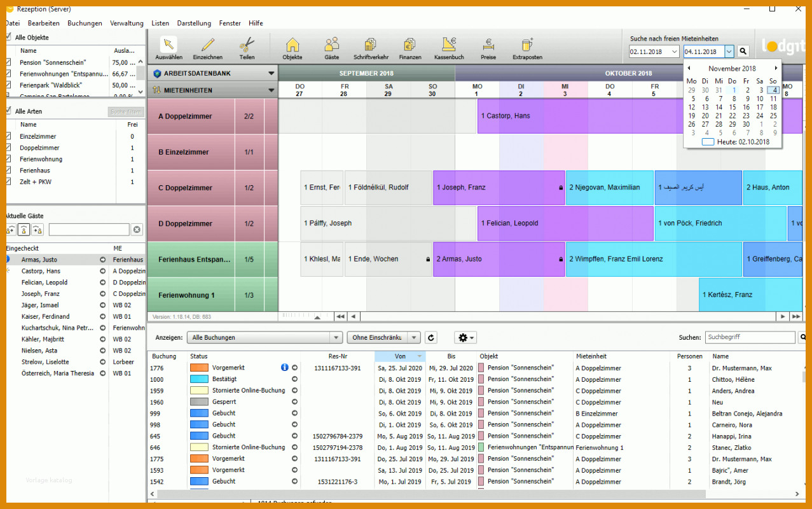
Task: Go to previous month in calendar popup
Action: (689, 68)
